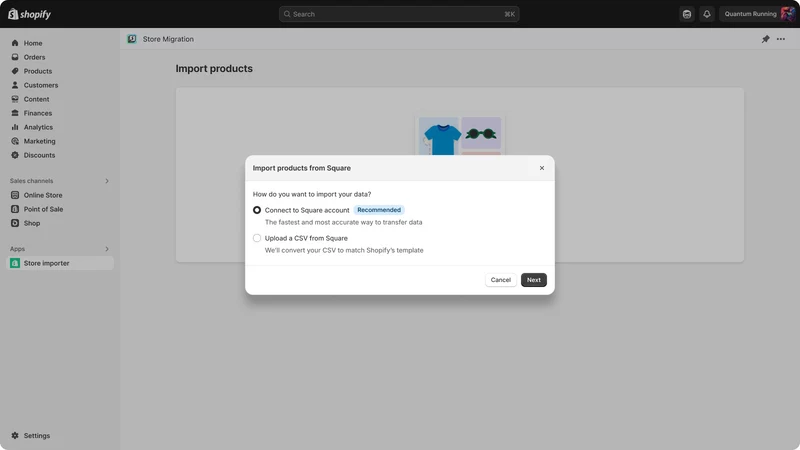
Task: Click the Recommended badge
Action: tap(379, 210)
